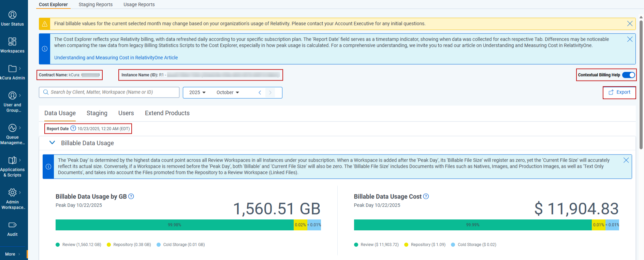Open the Applications & Scripts sidebar icon
This screenshot has height=260, width=644.
point(12,160)
